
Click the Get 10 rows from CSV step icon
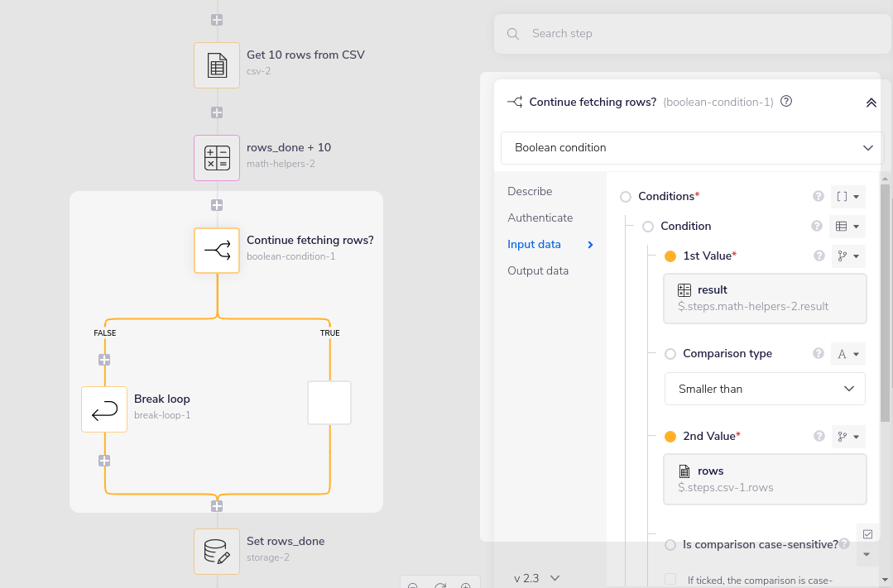tap(217, 65)
